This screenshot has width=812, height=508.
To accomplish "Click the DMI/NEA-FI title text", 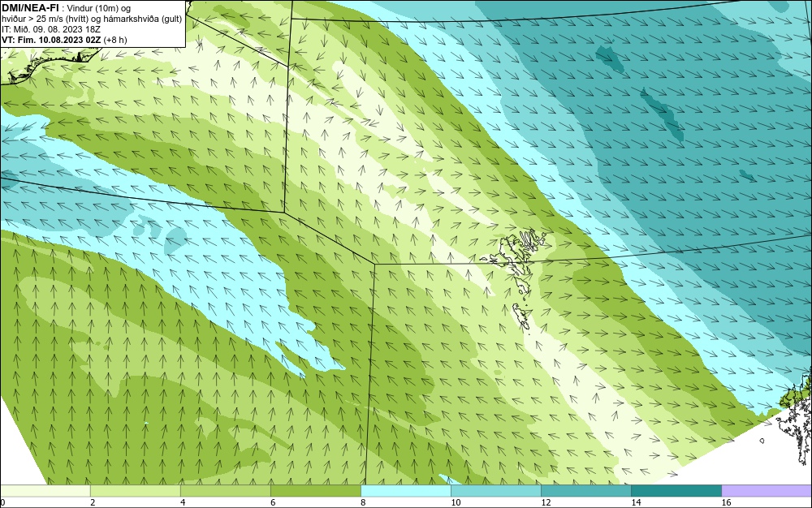I will (30, 8).
